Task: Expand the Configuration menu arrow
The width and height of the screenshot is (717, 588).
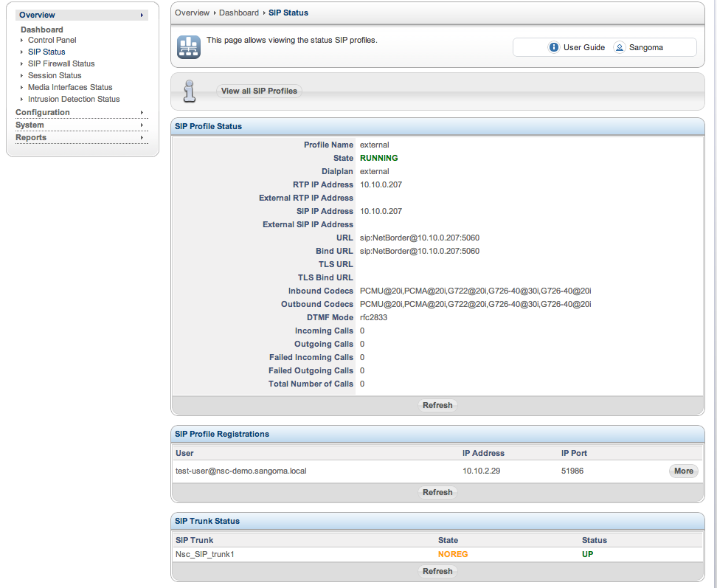Action: (142, 112)
